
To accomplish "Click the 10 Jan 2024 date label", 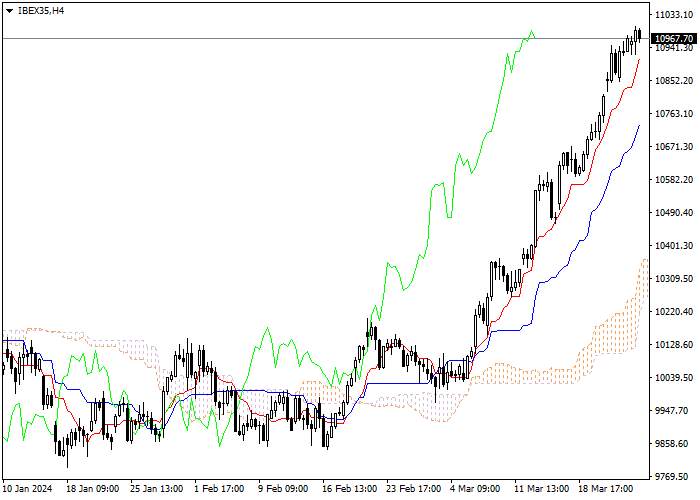I will 28,489.
